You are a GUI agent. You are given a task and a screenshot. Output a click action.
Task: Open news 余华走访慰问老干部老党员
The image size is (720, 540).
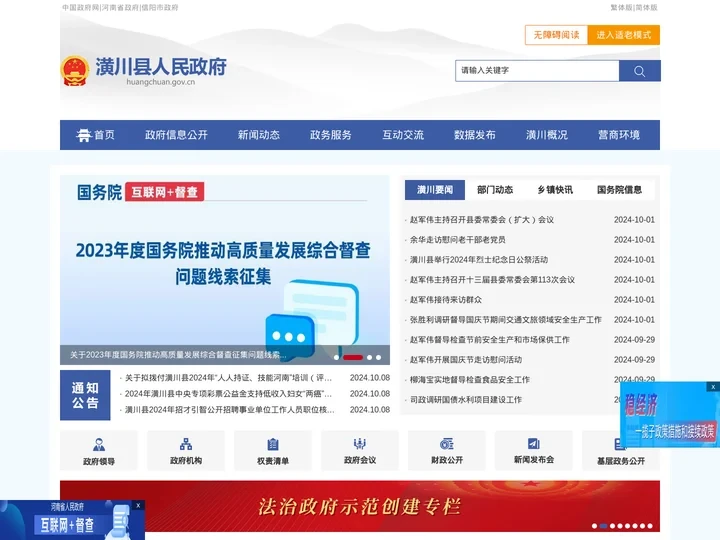point(458,240)
